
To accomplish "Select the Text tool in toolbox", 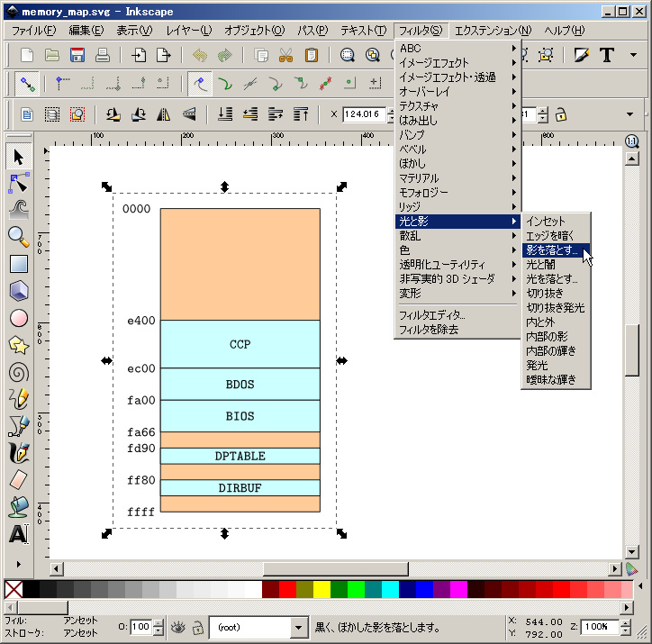I will click(x=18, y=534).
